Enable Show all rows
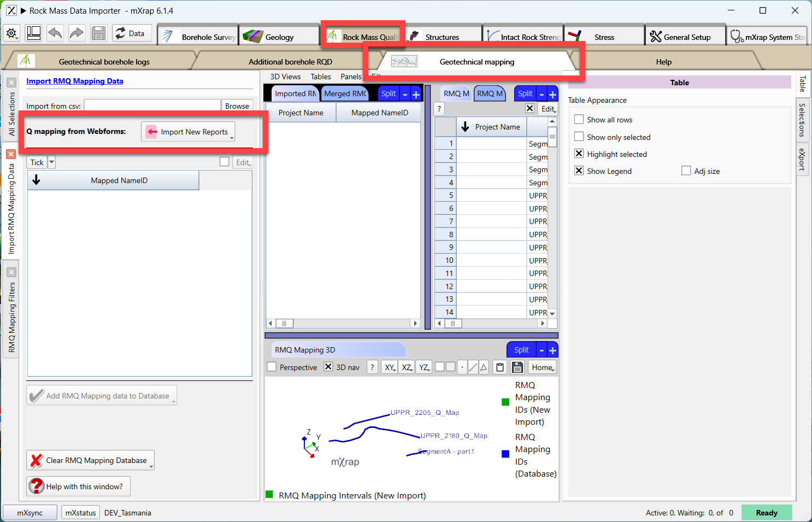The height and width of the screenshot is (522, 812). pyautogui.click(x=579, y=119)
